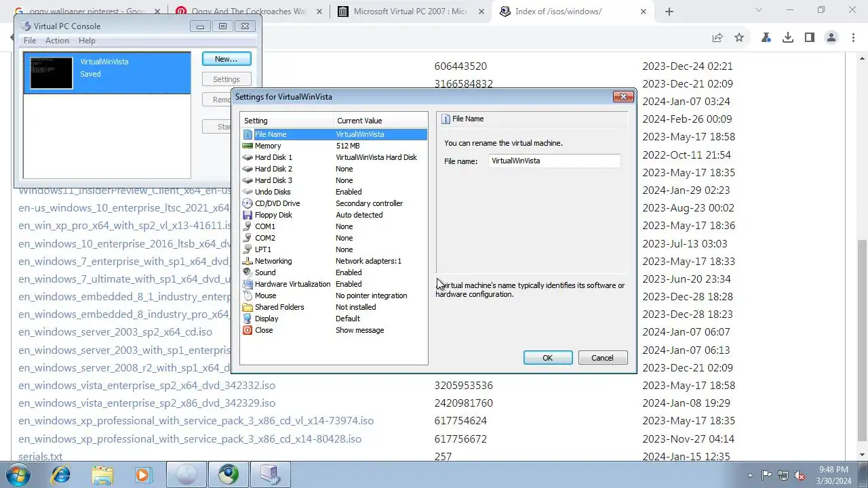Open en_windows_vista_enterprise_sp2_x64_dvd_342332.iso link

pyautogui.click(x=147, y=385)
